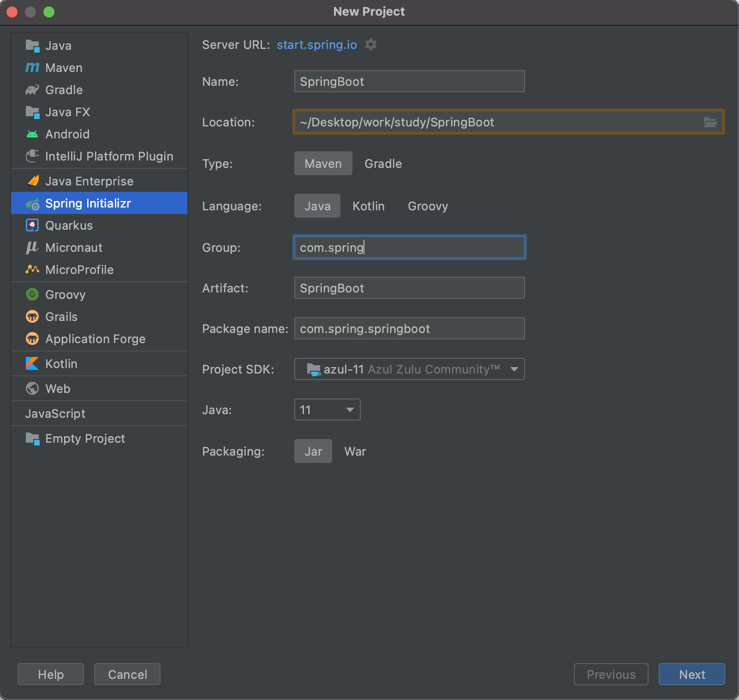
Task: Select Java in the project type list
Action: (x=99, y=46)
